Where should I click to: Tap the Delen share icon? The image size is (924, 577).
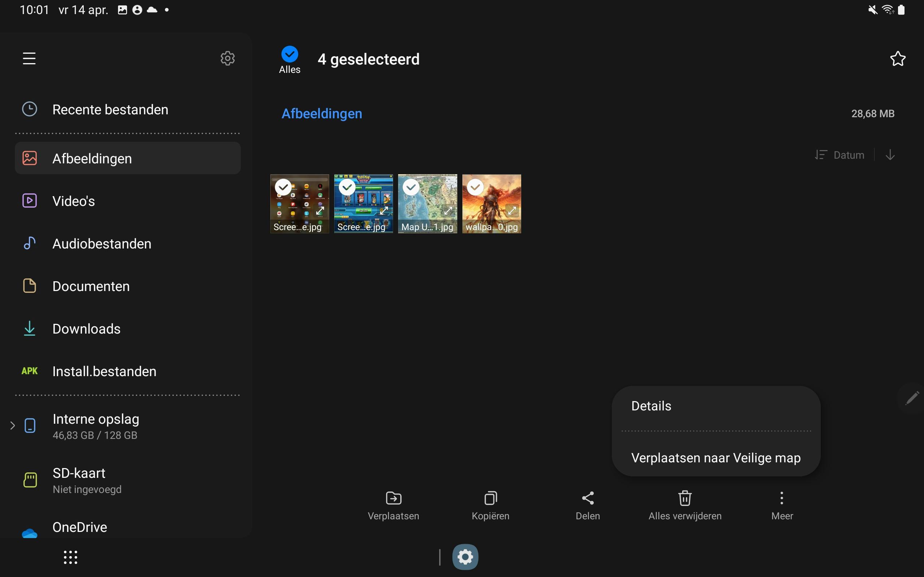(x=588, y=498)
